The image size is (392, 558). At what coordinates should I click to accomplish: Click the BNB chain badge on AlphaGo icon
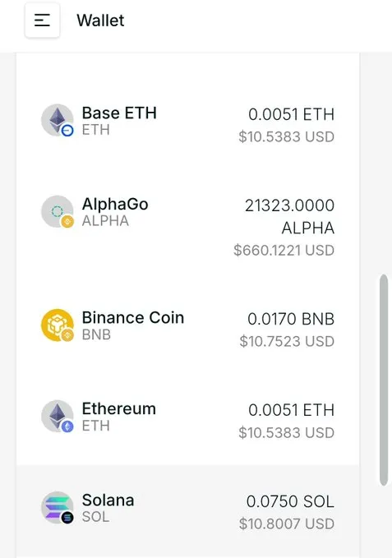click(x=67, y=222)
